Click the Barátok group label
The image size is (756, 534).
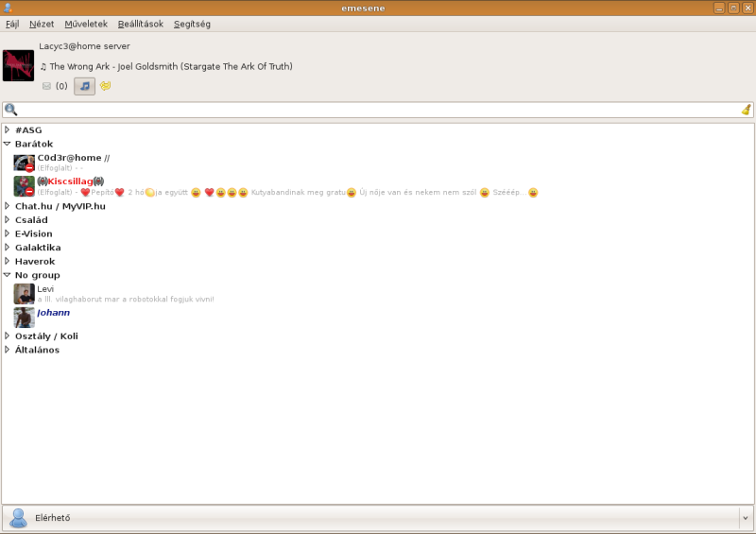tap(34, 144)
